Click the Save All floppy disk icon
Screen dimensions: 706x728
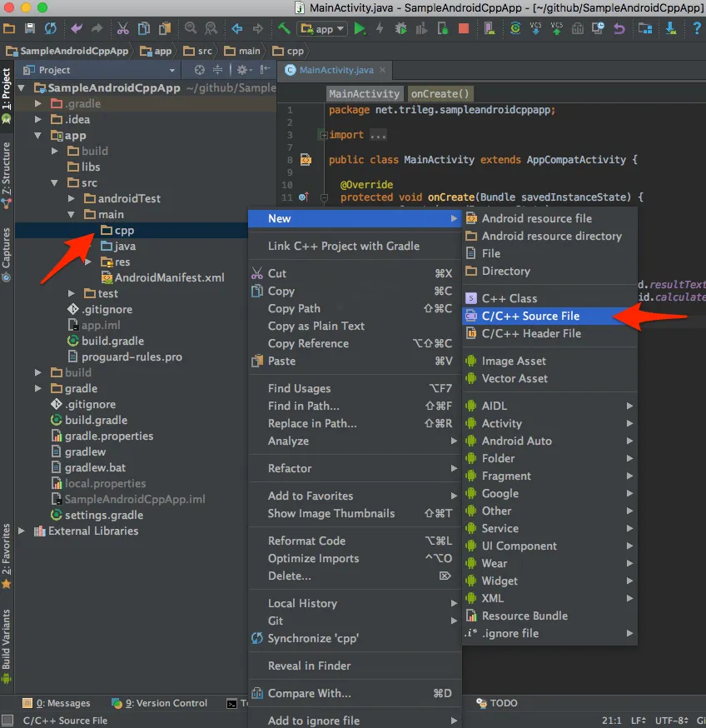coord(30,28)
